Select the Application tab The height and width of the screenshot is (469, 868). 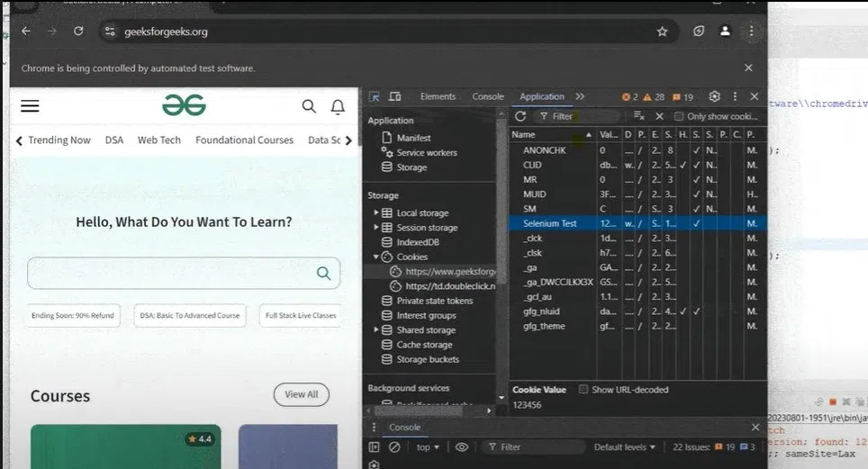[541, 96]
